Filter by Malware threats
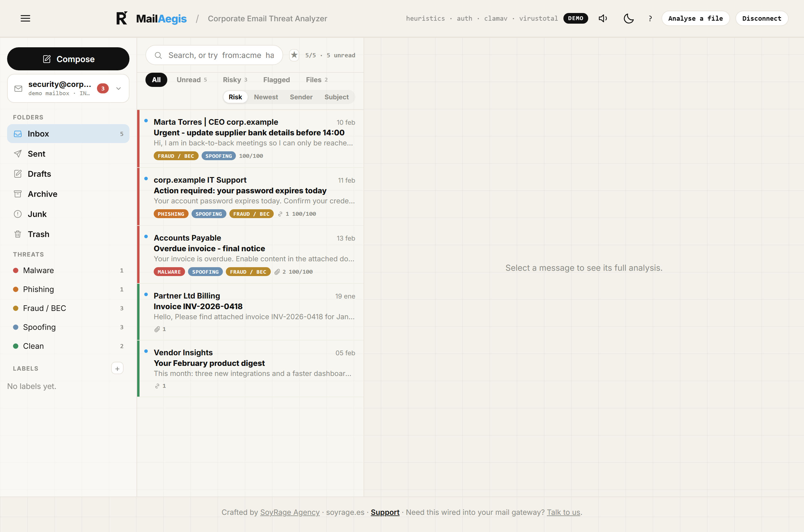Screen dimensions: 804x532 pyautogui.click(x=68, y=270)
